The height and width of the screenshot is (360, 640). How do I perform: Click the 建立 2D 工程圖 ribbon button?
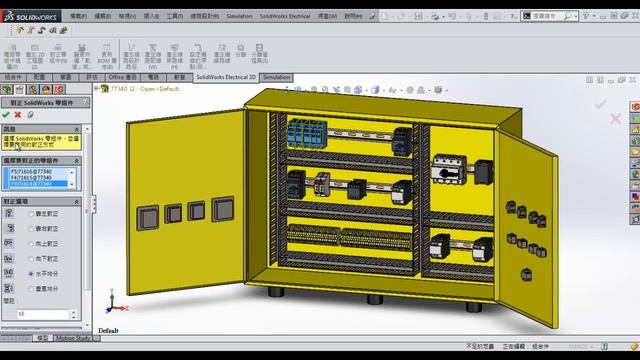pos(35,56)
